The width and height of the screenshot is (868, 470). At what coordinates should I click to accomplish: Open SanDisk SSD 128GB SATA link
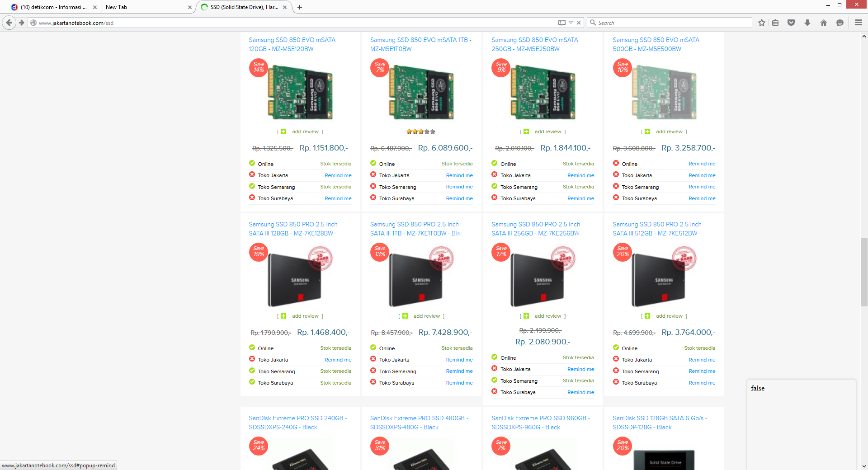(660, 423)
